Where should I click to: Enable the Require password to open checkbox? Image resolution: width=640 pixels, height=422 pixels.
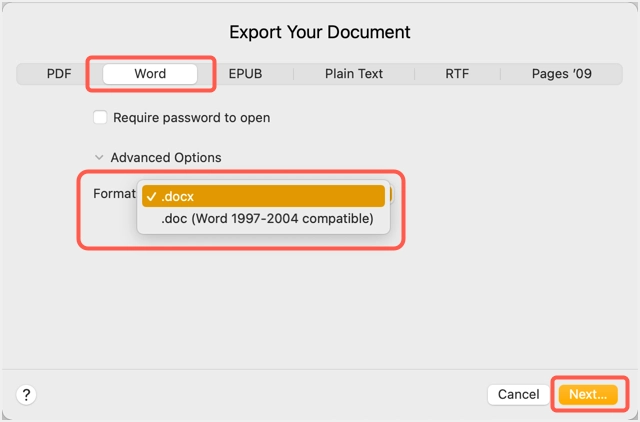click(100, 118)
